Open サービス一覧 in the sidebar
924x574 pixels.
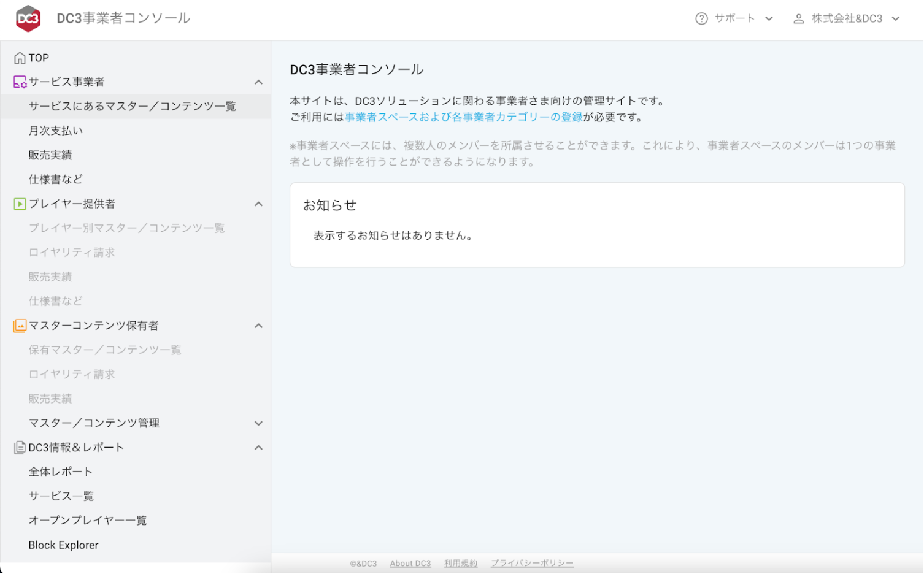(61, 496)
